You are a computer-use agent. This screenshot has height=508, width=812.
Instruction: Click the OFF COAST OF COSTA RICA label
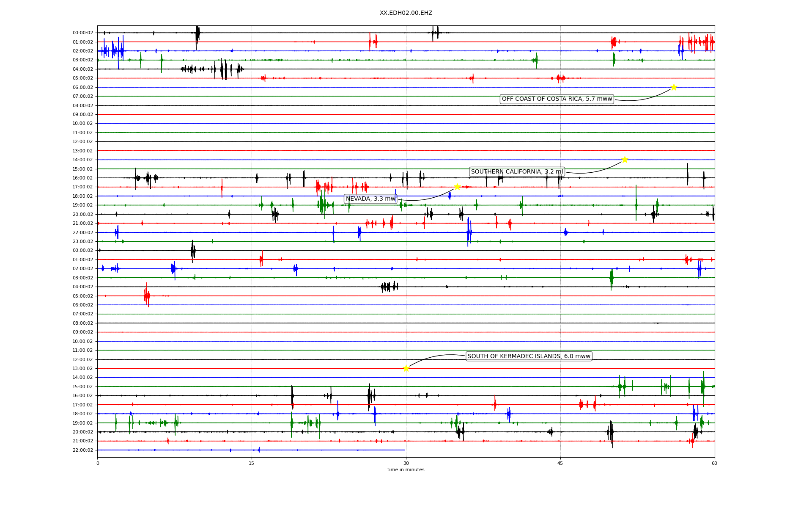pos(557,99)
